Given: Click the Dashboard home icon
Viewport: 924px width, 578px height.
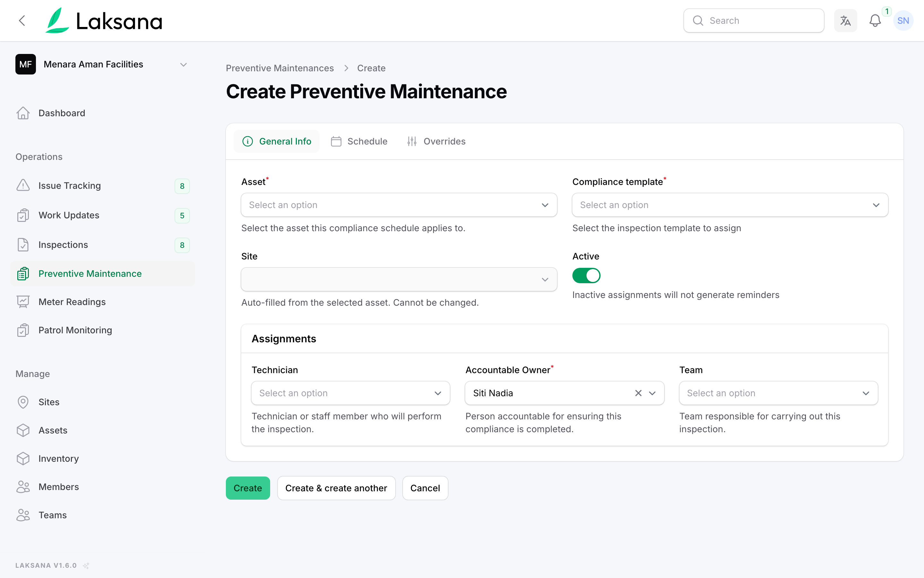Looking at the screenshot, I should [23, 113].
